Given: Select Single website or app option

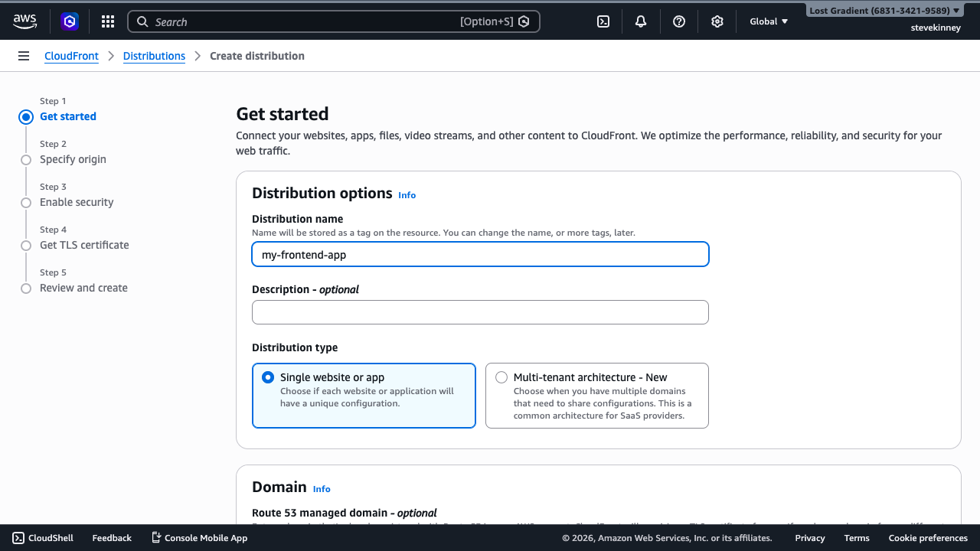Looking at the screenshot, I should pos(364,395).
